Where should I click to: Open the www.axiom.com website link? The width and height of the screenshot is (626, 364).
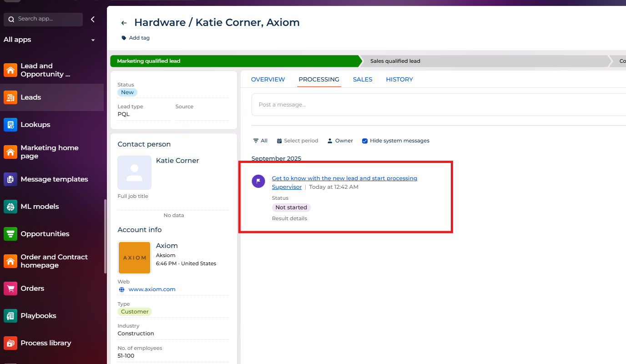coord(152,289)
